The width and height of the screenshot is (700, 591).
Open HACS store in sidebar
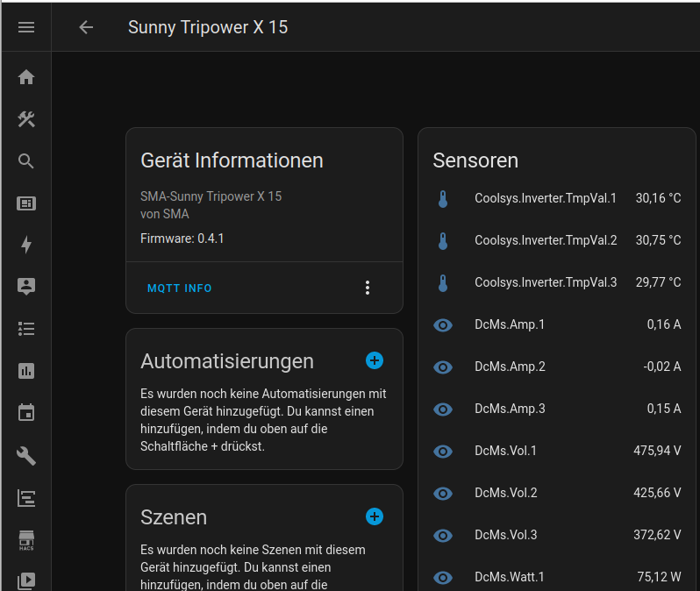[x=26, y=540]
